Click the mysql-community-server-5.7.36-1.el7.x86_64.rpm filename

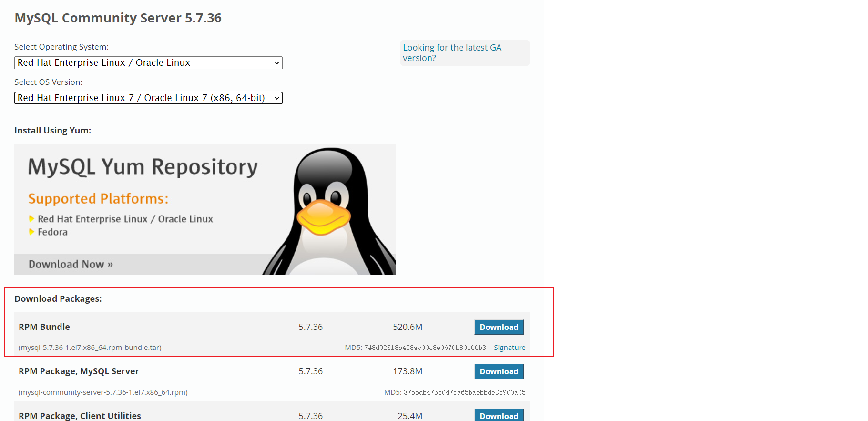click(103, 392)
